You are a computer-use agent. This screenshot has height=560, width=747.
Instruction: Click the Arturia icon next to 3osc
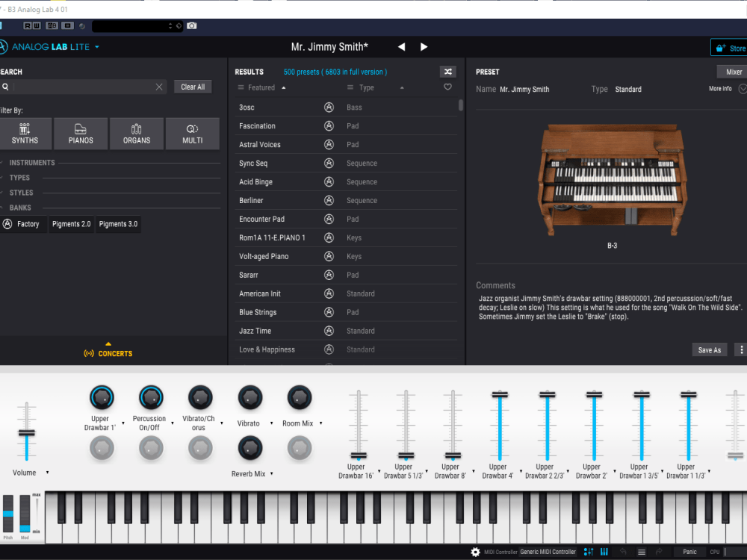coord(329,107)
